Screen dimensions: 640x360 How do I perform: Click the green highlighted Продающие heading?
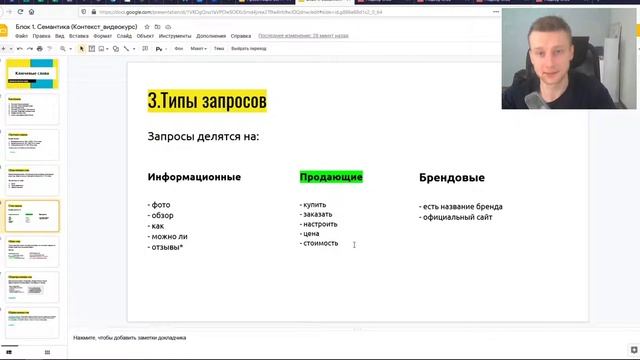pos(331,177)
